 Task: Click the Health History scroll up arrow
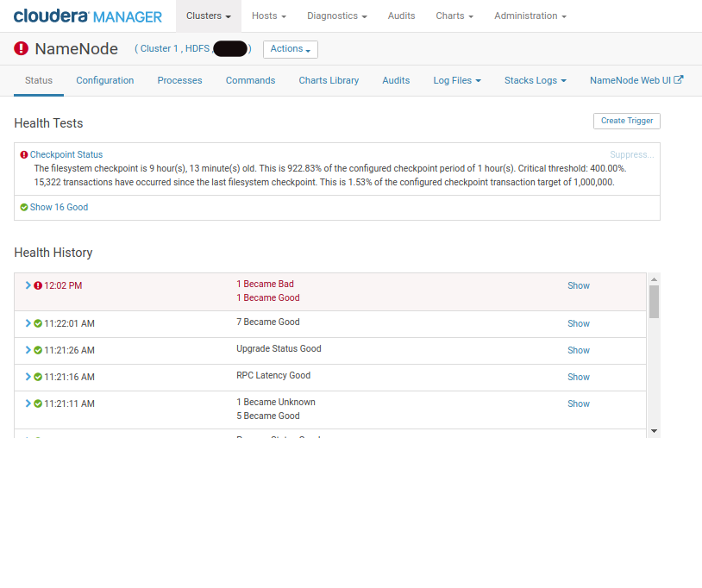pyautogui.click(x=654, y=279)
